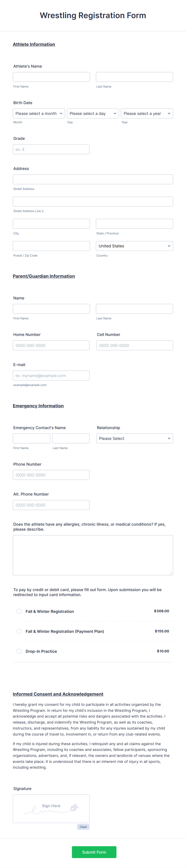The width and height of the screenshot is (186, 868).
Task: Click the E-mail input field
Action: coord(51,375)
